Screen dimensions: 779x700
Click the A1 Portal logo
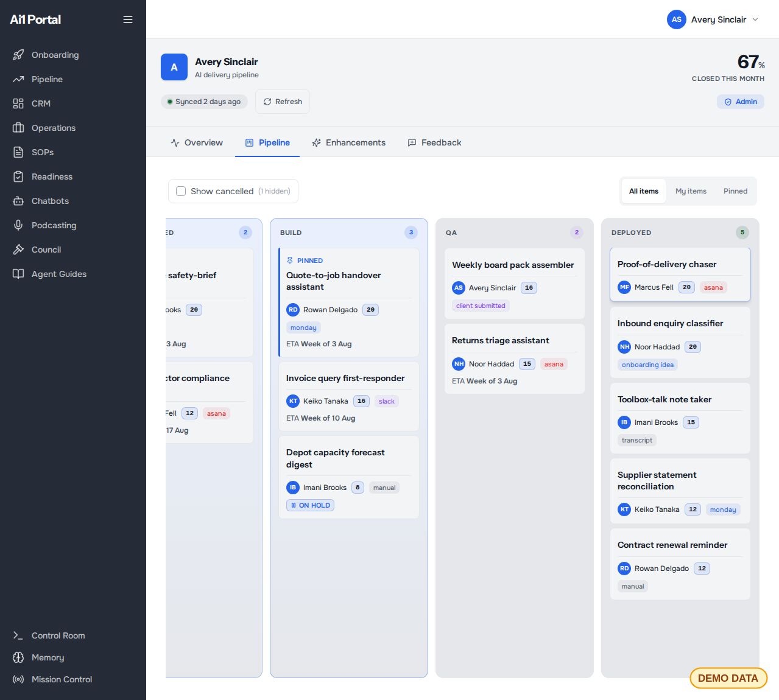[35, 19]
